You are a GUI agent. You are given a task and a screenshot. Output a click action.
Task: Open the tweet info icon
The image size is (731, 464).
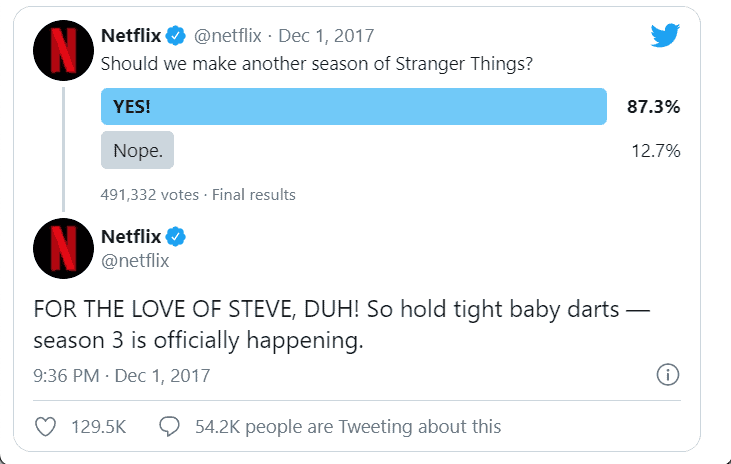667,375
